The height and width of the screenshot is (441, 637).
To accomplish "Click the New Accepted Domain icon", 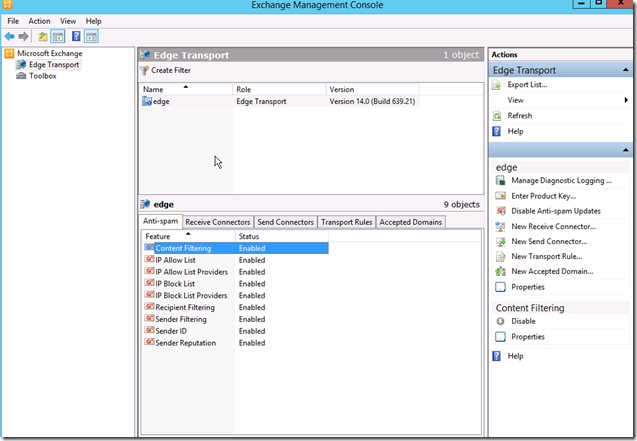I will (500, 272).
